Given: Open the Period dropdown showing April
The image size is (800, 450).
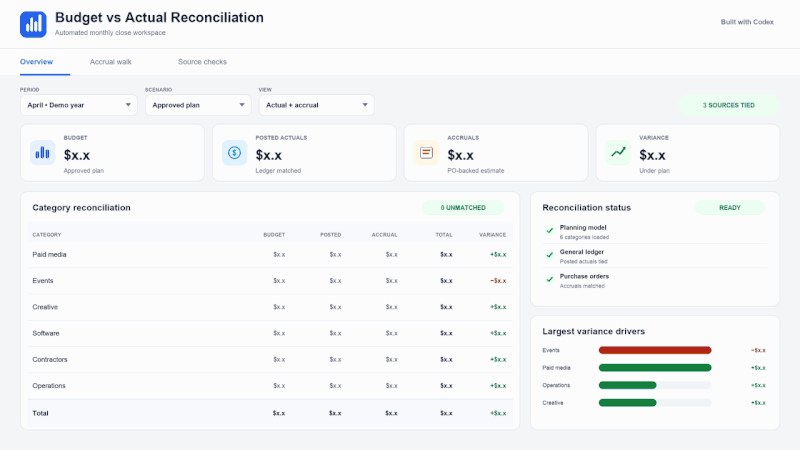Looking at the screenshot, I should pos(79,105).
